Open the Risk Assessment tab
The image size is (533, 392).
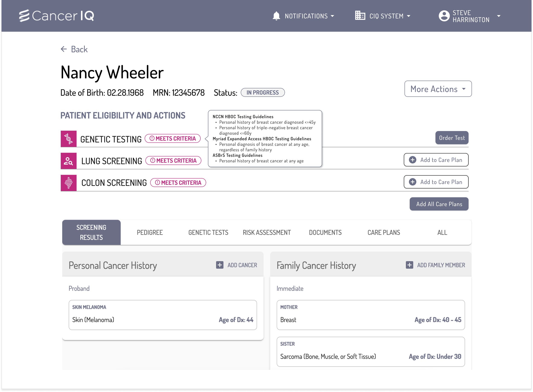coord(267,233)
